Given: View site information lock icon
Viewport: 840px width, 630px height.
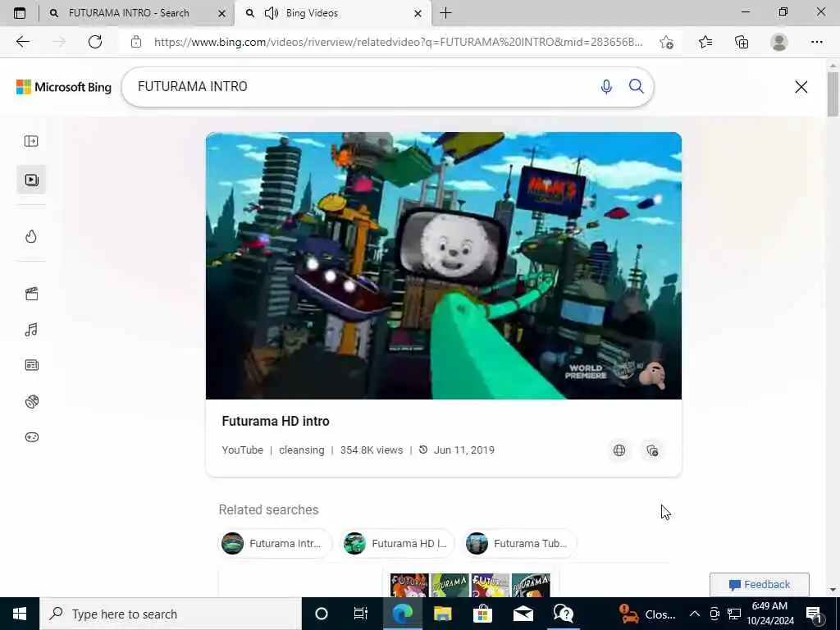Looking at the screenshot, I should (136, 42).
